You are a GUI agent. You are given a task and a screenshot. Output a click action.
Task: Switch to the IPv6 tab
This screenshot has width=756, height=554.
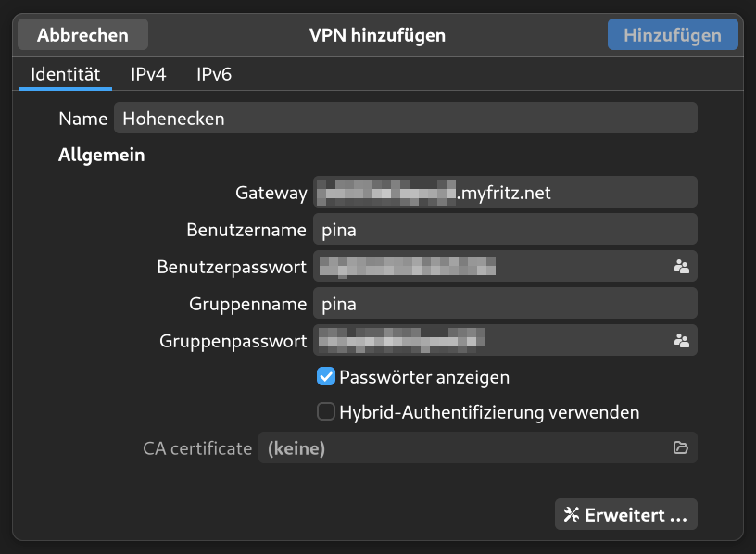coord(214,74)
